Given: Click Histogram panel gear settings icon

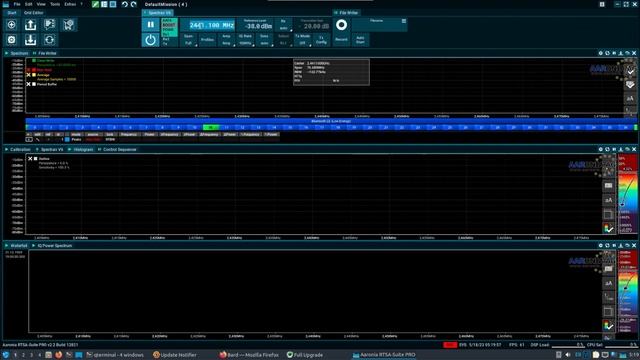Looking at the screenshot, I should pyautogui.click(x=600, y=149).
